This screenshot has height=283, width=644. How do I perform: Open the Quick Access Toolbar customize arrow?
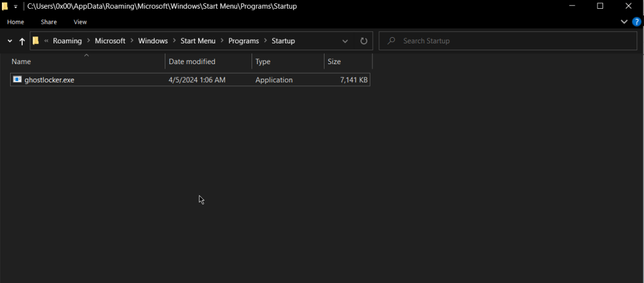pyautogui.click(x=16, y=6)
